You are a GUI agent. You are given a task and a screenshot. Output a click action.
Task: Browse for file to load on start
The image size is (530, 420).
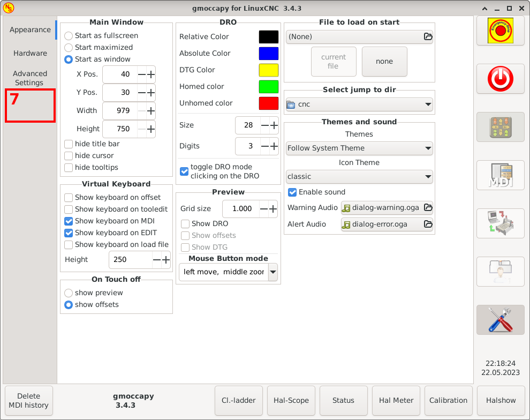click(x=428, y=36)
